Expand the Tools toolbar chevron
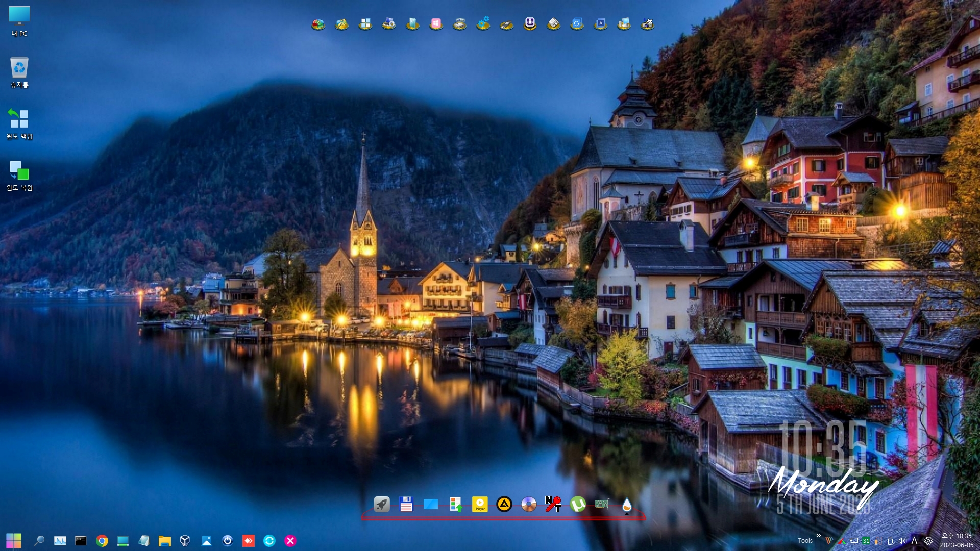 tap(819, 536)
